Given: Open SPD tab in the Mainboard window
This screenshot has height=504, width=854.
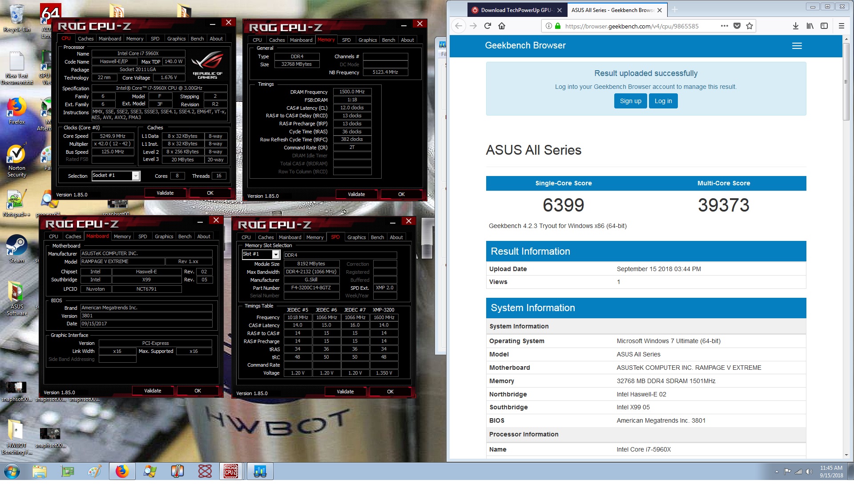Looking at the screenshot, I should (142, 236).
